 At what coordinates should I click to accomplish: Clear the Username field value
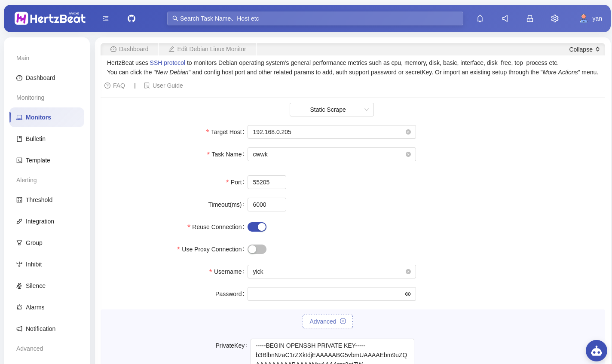click(x=408, y=272)
